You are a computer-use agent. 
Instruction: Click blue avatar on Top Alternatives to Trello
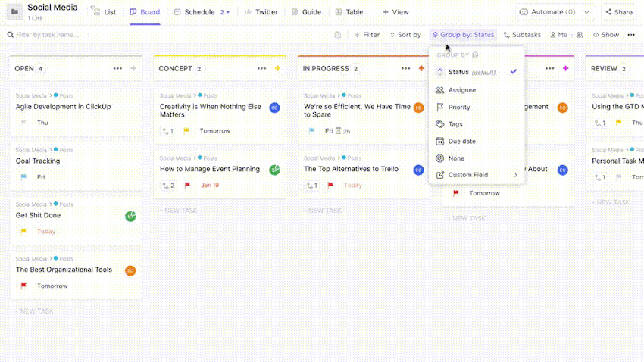pyautogui.click(x=418, y=170)
